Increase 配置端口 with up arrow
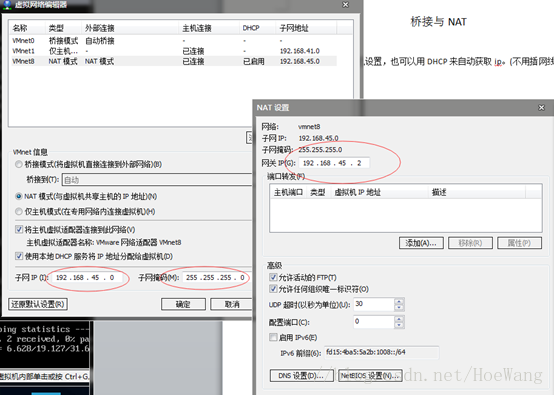The height and width of the screenshot is (395, 554). tap(399, 319)
